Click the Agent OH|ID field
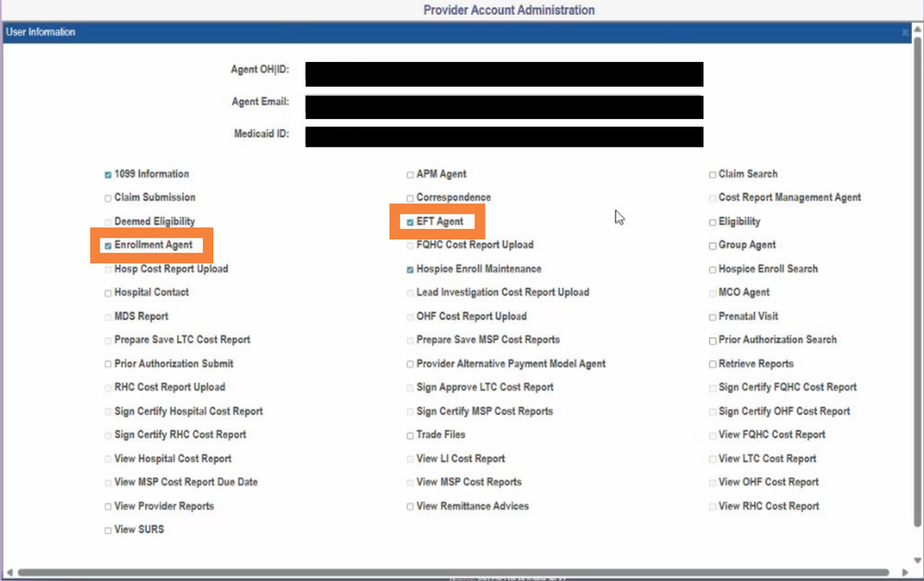The width and height of the screenshot is (924, 581). tap(504, 74)
